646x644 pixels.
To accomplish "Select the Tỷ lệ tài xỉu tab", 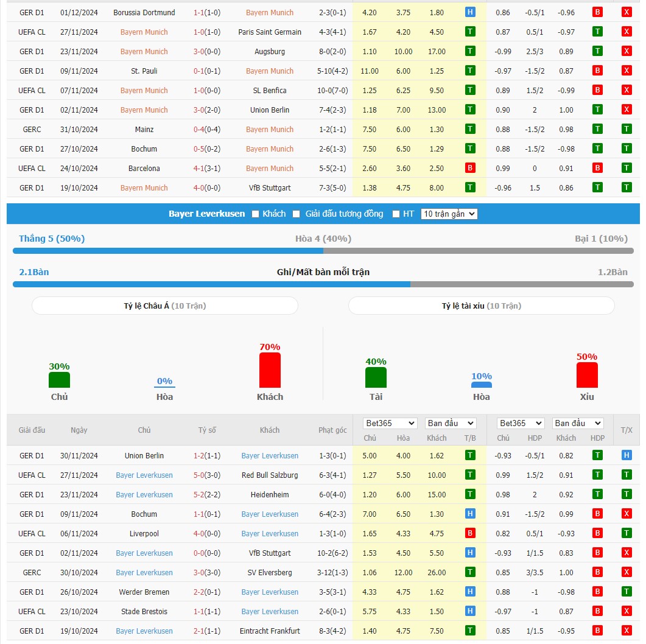I will [x=481, y=306].
